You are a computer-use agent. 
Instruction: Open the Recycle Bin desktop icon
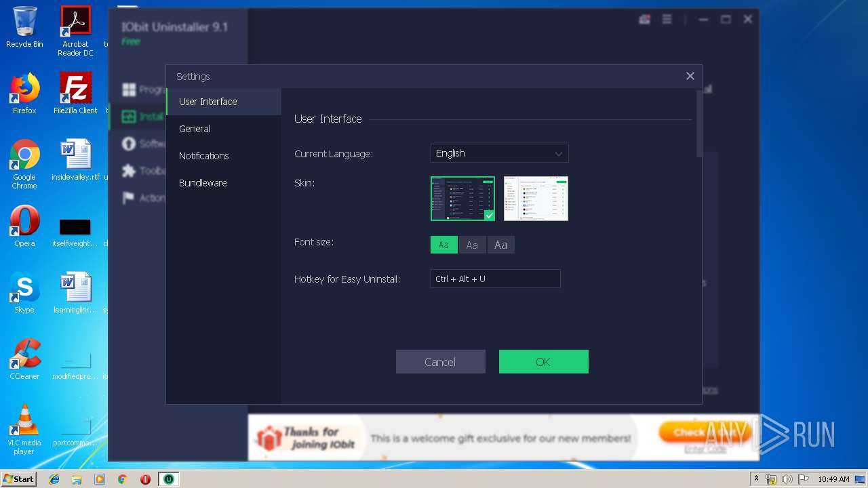[x=24, y=27]
